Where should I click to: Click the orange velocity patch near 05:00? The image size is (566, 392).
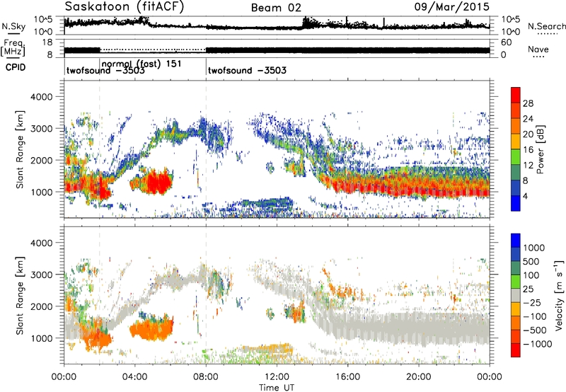[151, 328]
